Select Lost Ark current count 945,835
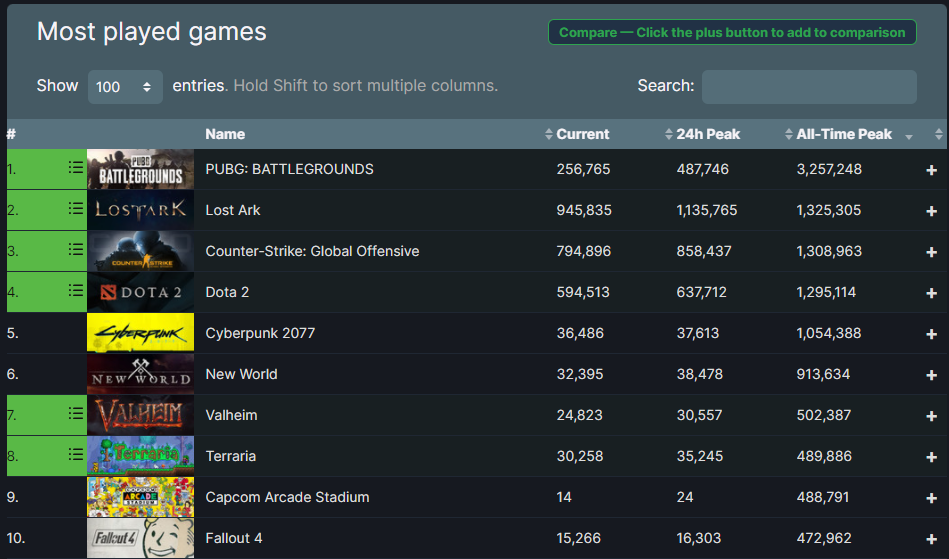Image resolution: width=949 pixels, height=559 pixels. [584, 211]
